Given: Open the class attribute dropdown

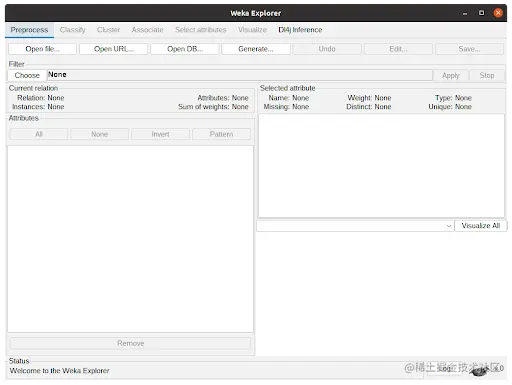Looking at the screenshot, I should click(355, 226).
